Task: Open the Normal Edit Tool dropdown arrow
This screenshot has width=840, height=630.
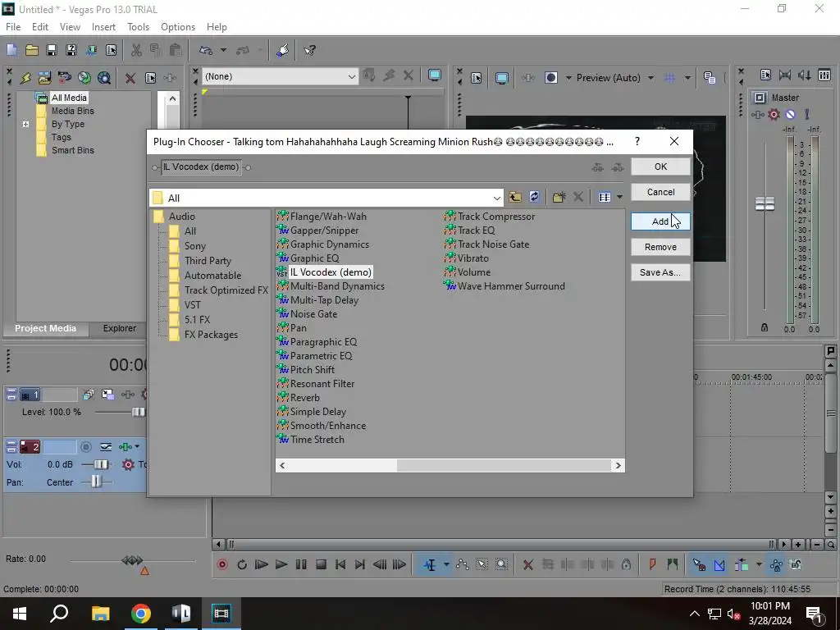Action: [446, 564]
